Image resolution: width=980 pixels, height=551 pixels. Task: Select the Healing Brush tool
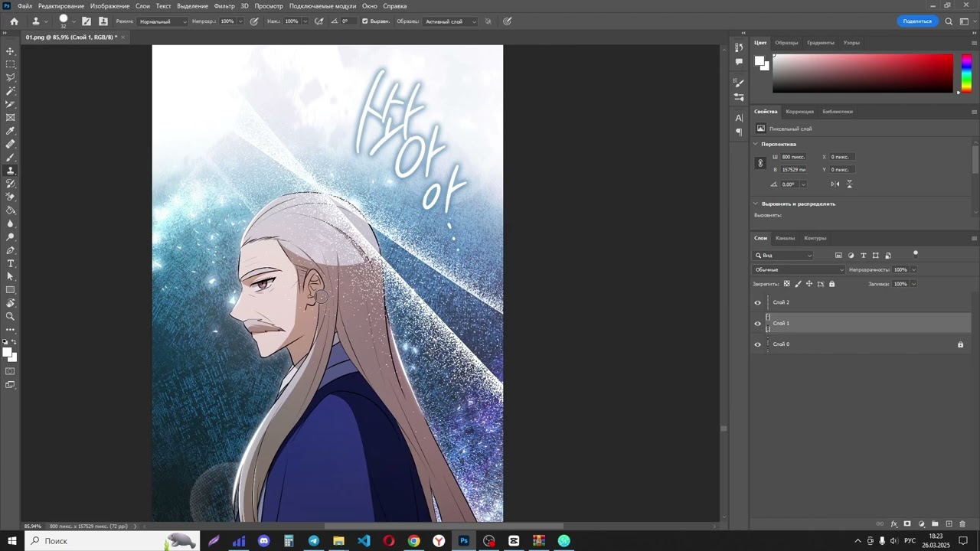coord(11,144)
